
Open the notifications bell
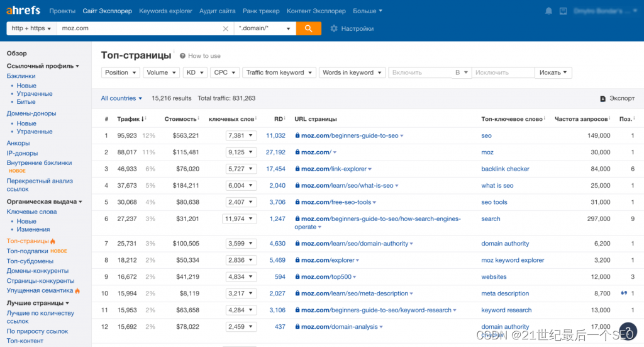pos(548,11)
